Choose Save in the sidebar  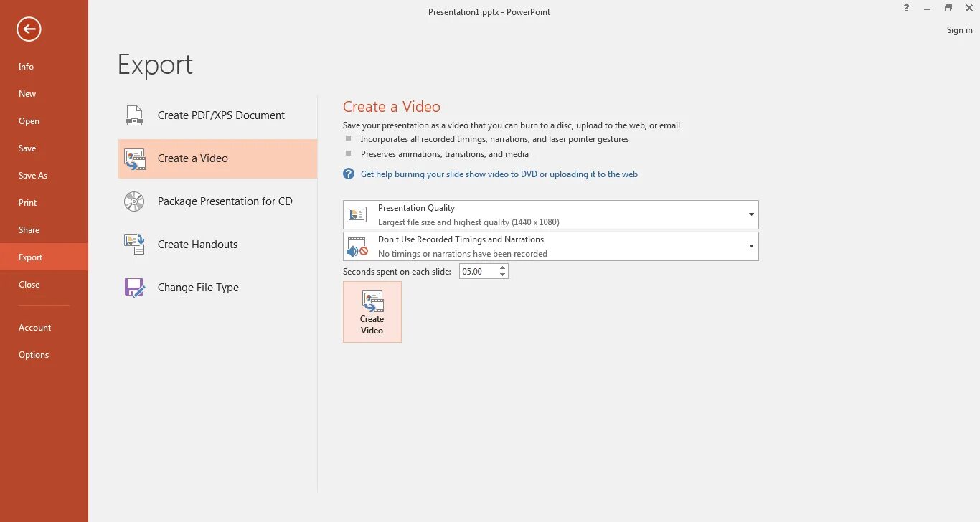click(44, 148)
